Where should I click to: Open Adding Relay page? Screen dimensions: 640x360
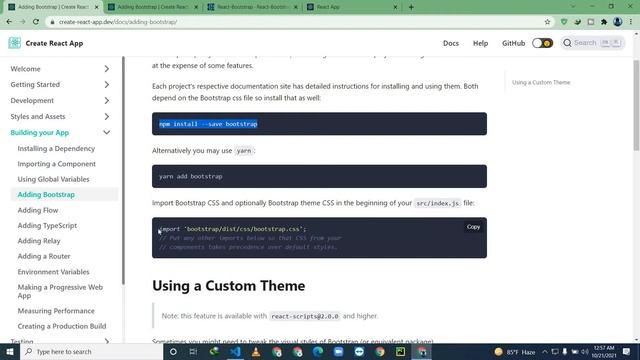tap(39, 241)
